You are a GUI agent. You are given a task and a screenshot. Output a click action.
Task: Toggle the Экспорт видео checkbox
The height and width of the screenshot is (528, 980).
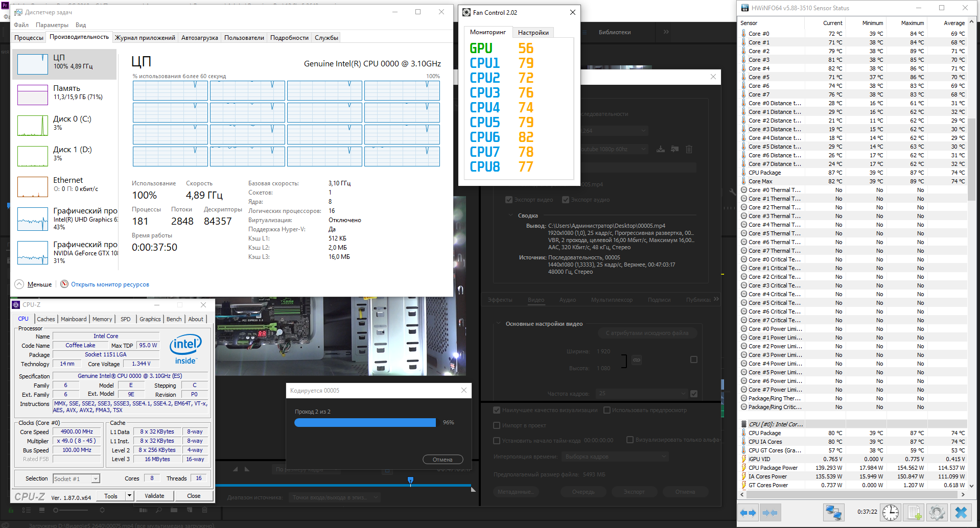point(509,200)
